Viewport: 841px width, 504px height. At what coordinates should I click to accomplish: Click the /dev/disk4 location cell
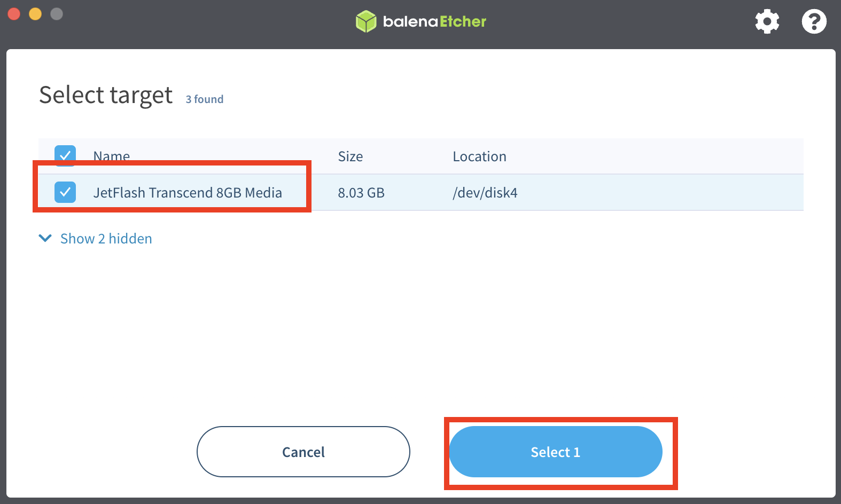click(x=485, y=193)
